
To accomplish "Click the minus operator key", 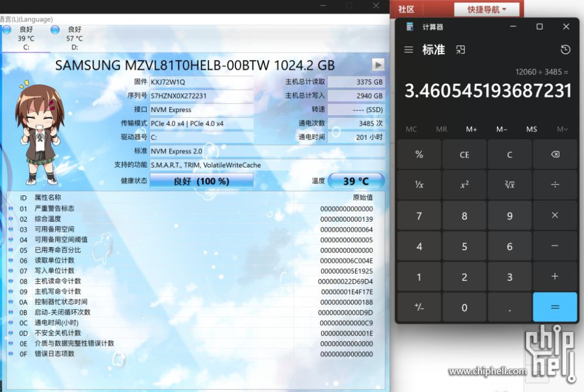I will 555,246.
